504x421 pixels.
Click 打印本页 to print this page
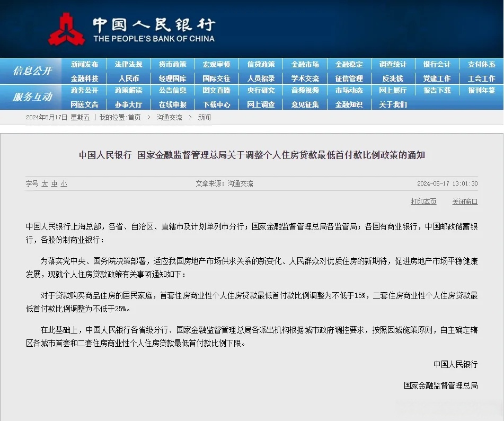point(423,201)
